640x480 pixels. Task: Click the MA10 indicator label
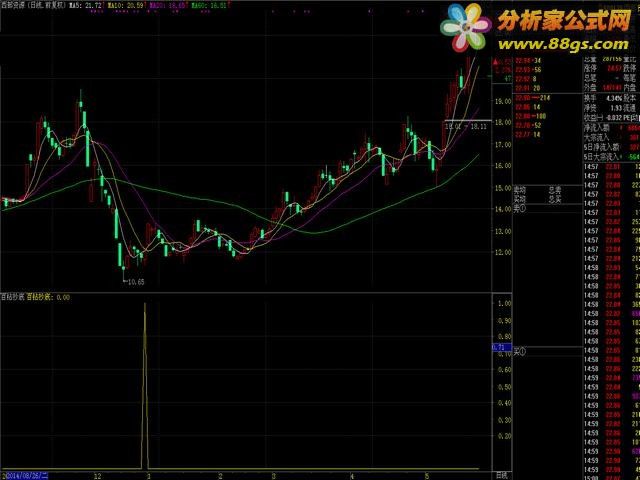tap(127, 6)
